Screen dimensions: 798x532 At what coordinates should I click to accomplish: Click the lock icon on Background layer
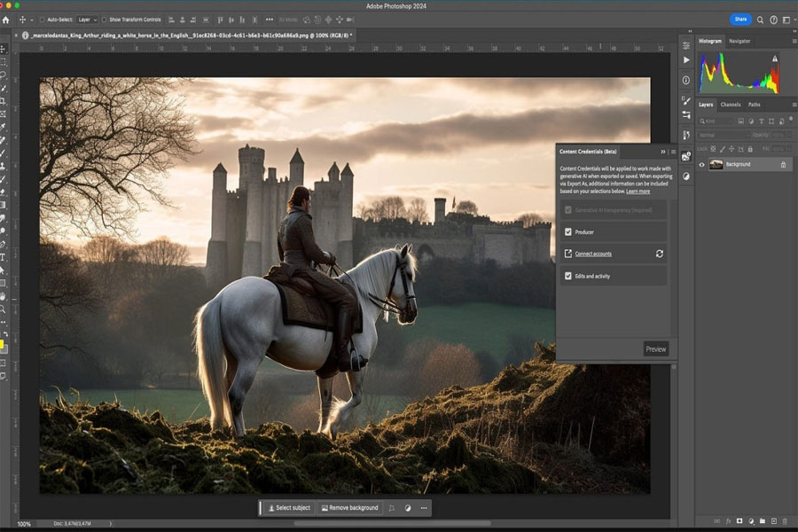tap(783, 164)
